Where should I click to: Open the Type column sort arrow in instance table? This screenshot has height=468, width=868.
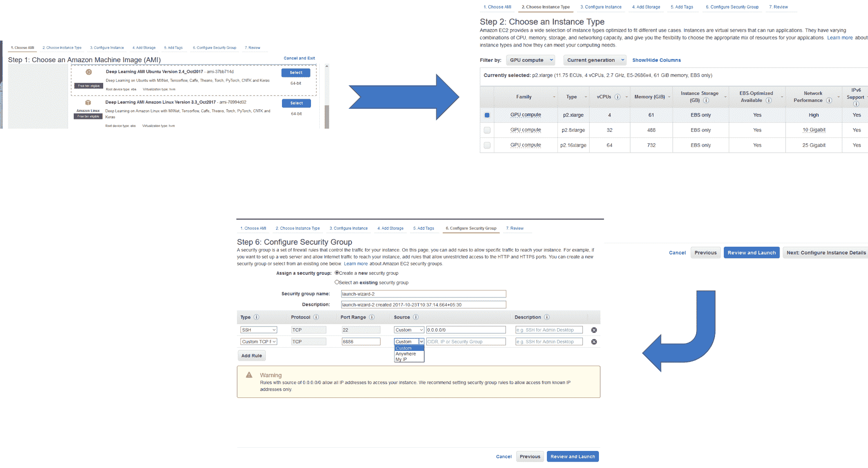click(x=586, y=97)
